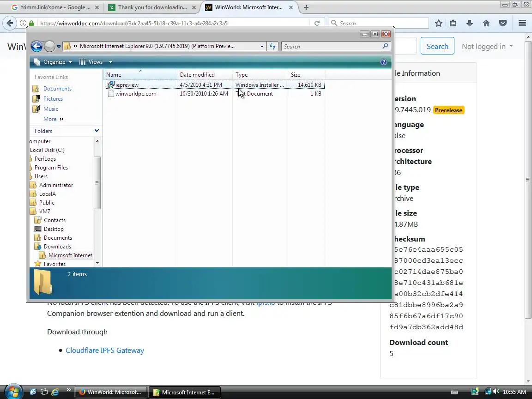Viewport: 532px width, 399px height.
Task: Open the recent pages dropdown arrow in Explorer
Action: tap(59, 47)
